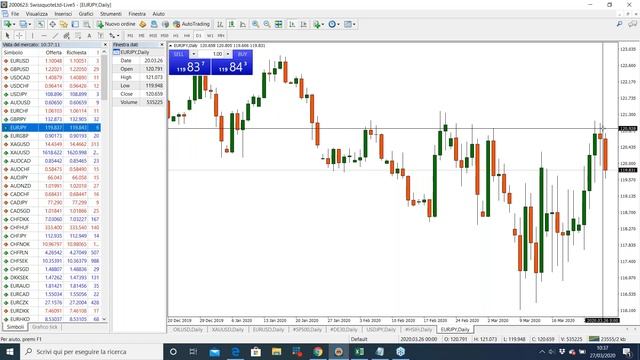Open the File menu

point(15,14)
